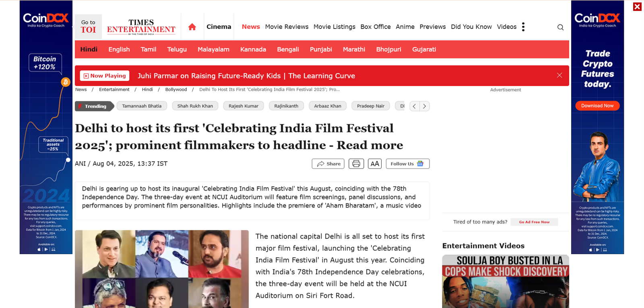Open Box Office menu item
Image resolution: width=644 pixels, height=308 pixels.
[376, 27]
